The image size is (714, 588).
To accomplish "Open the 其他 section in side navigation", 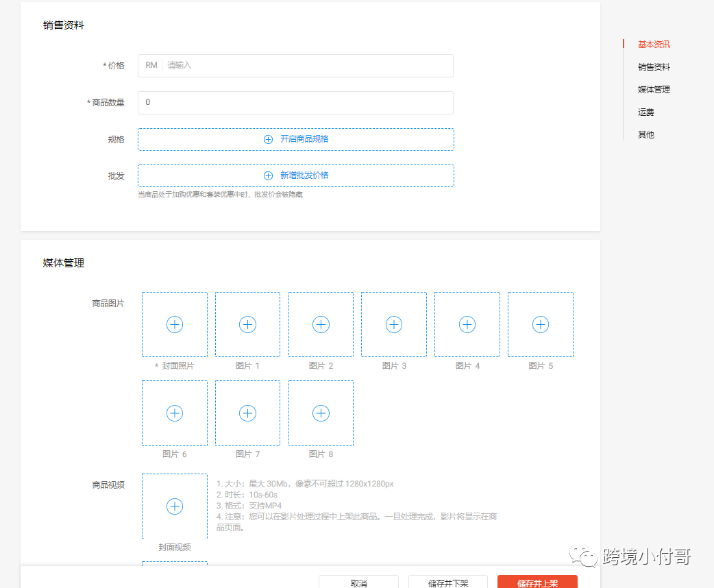I will (645, 135).
